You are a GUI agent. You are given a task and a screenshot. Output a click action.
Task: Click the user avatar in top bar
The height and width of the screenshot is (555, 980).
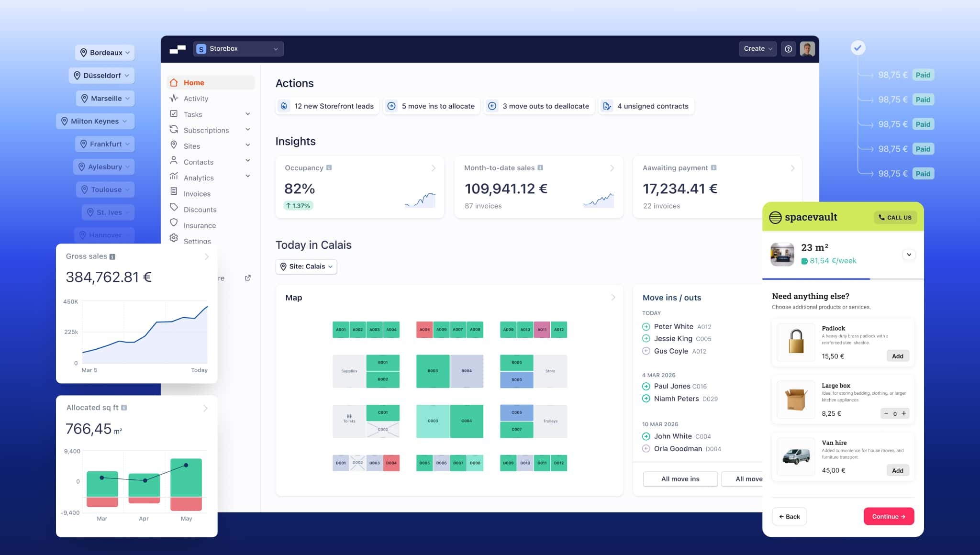(x=807, y=49)
